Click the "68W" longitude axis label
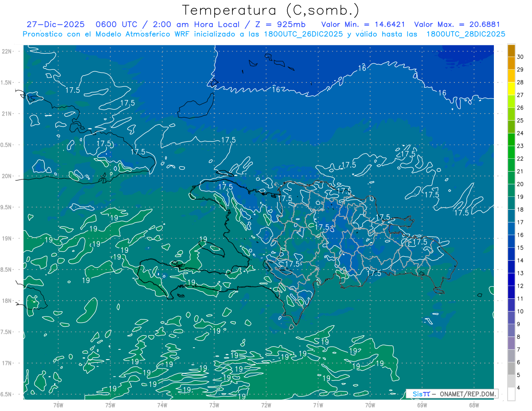Screen dimensions: 532x411 [474, 405]
